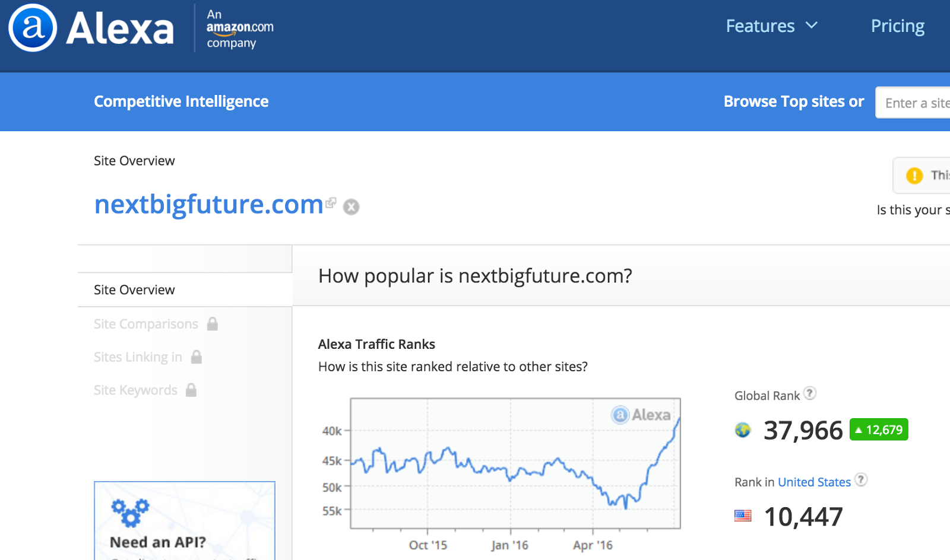Open Site Comparisons in sidebar
This screenshot has height=560, width=950.
[146, 324]
